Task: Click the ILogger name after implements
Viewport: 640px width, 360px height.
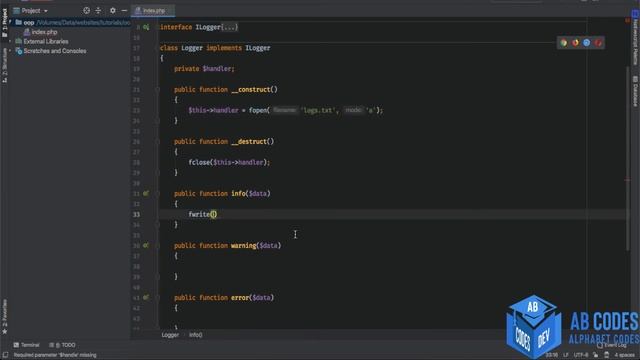Action: pyautogui.click(x=258, y=48)
